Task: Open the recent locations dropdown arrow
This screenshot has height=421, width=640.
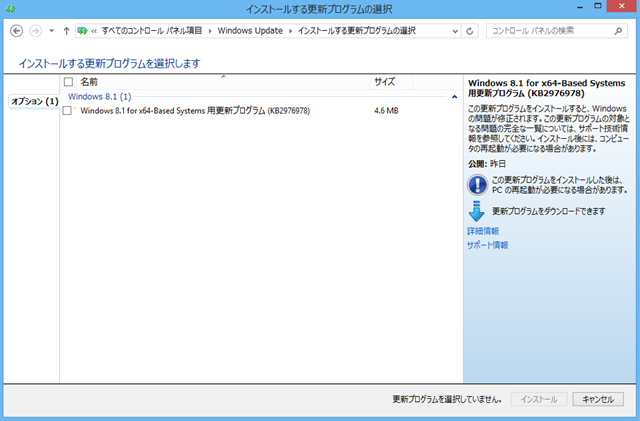Action: (x=51, y=31)
